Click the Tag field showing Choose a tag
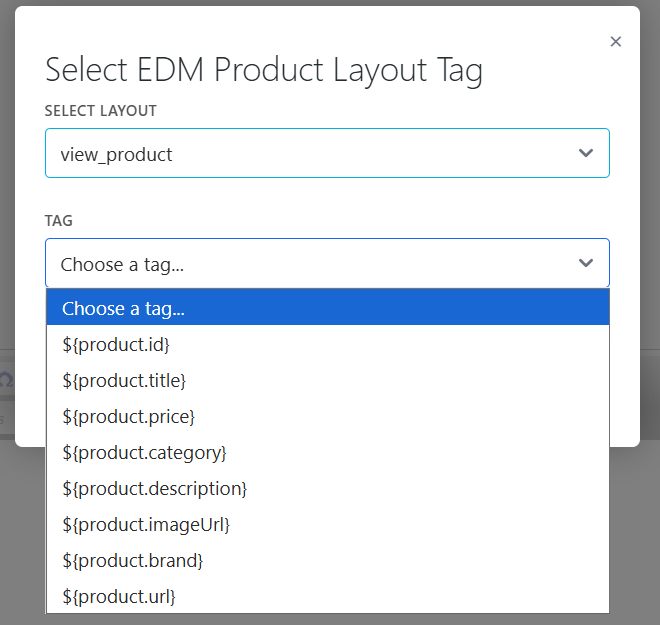This screenshot has height=625, width=660. point(300,264)
